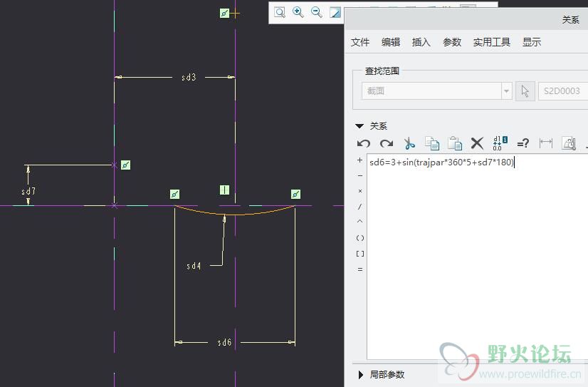Click the Zoom Out magnifier icon
The image size is (588, 387).
316,12
